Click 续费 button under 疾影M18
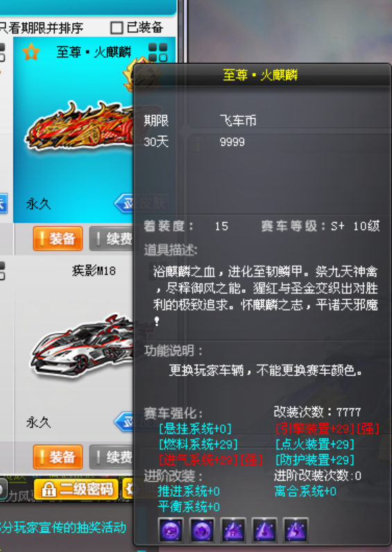Viewport: 392px width, 552px height. pos(112,457)
